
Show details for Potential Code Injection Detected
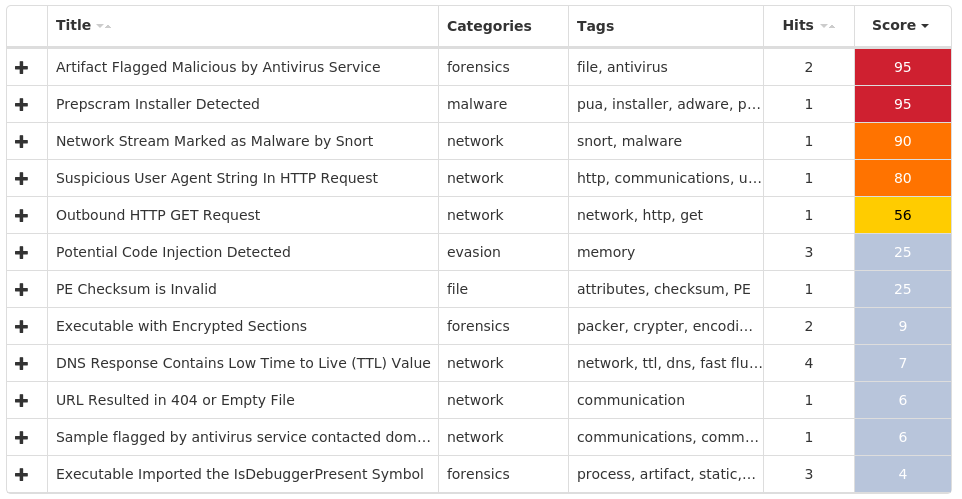[x=21, y=252]
